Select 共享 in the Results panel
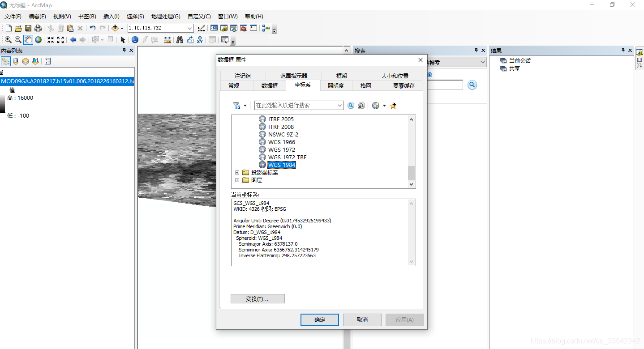Screen dimensions: 644x349 coord(514,69)
